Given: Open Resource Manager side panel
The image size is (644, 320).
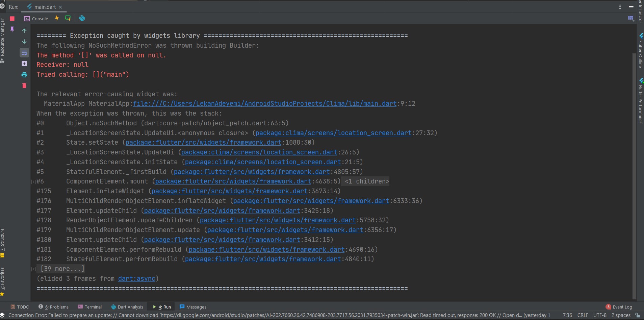Looking at the screenshot, I should pos(2,40).
